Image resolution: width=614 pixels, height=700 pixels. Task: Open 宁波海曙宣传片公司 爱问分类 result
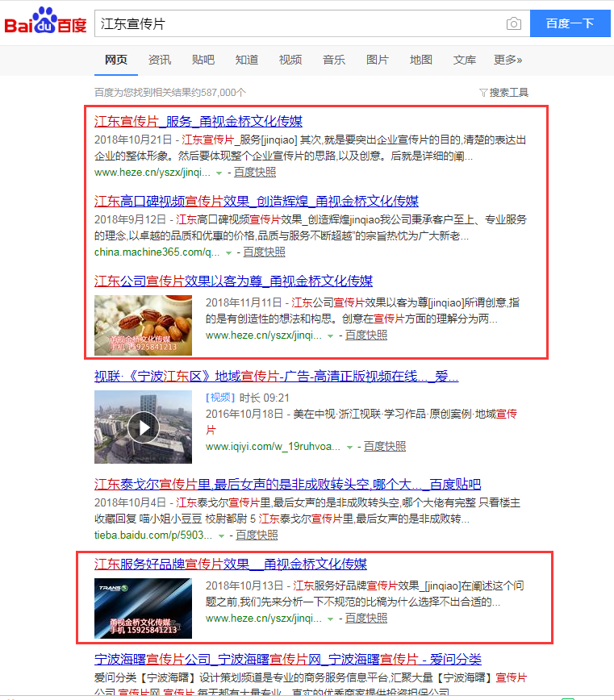(x=287, y=660)
